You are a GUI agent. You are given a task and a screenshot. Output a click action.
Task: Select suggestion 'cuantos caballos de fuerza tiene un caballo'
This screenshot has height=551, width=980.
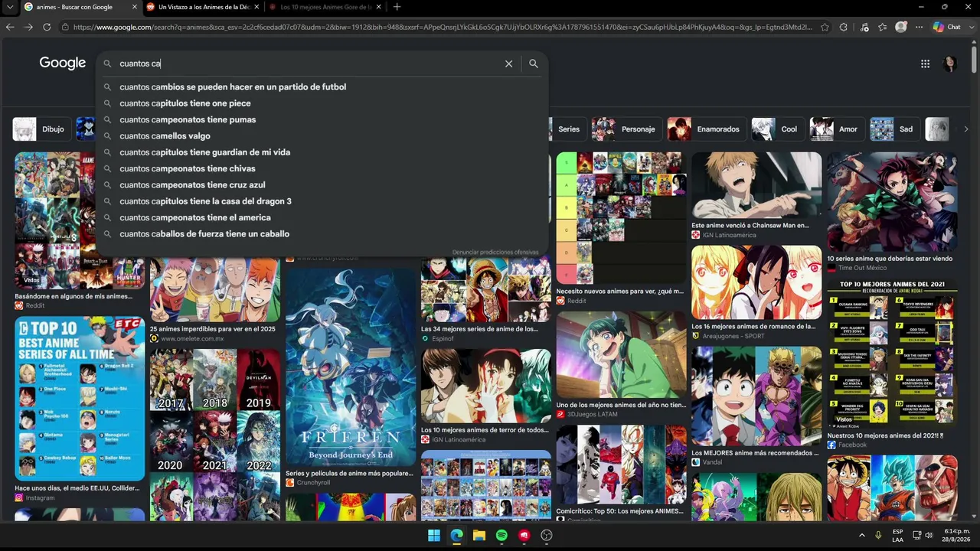[x=322, y=234]
